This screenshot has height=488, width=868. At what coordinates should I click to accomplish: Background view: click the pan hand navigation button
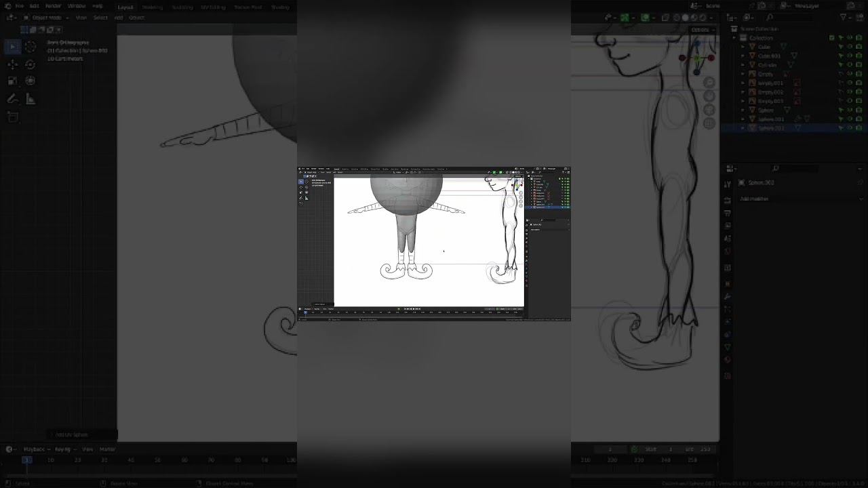pos(709,96)
